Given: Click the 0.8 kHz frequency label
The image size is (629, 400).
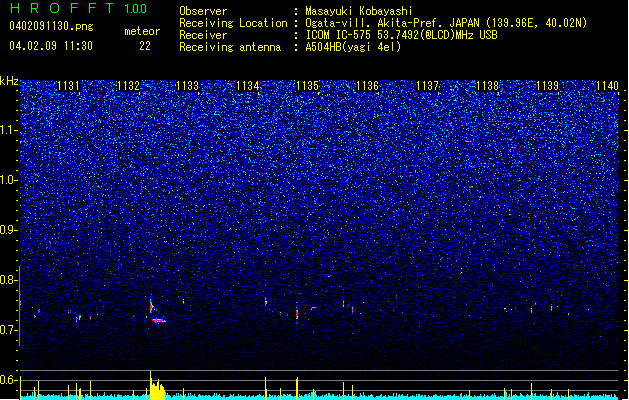Looking at the screenshot, I should [x=9, y=280].
